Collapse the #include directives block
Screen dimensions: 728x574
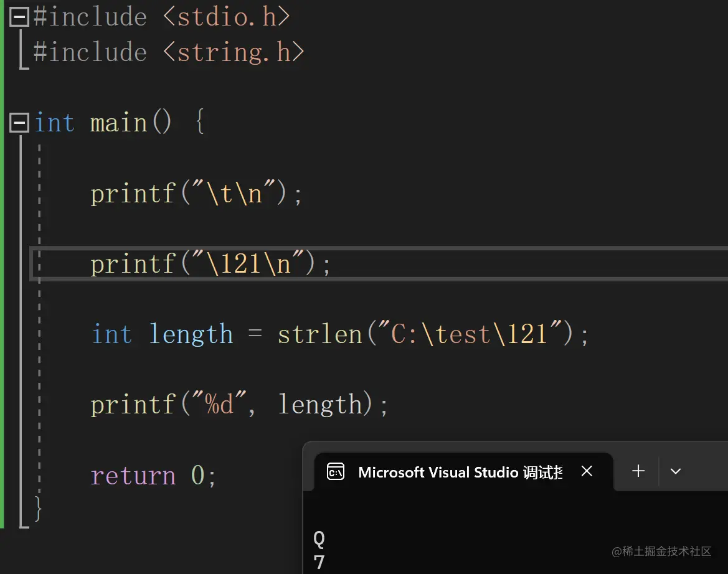tap(19, 17)
